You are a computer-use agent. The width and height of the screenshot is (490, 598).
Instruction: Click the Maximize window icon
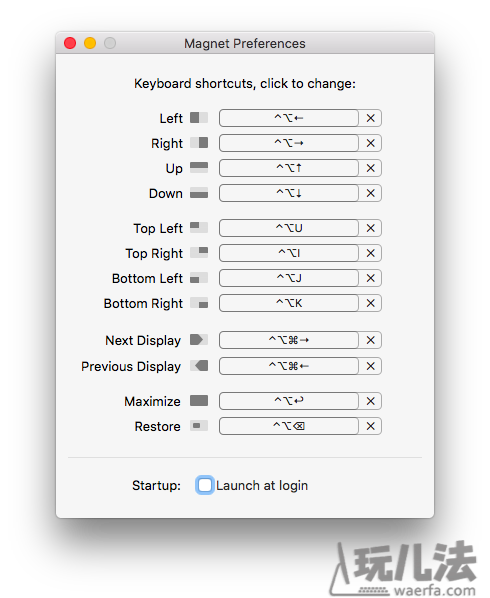[x=199, y=401]
